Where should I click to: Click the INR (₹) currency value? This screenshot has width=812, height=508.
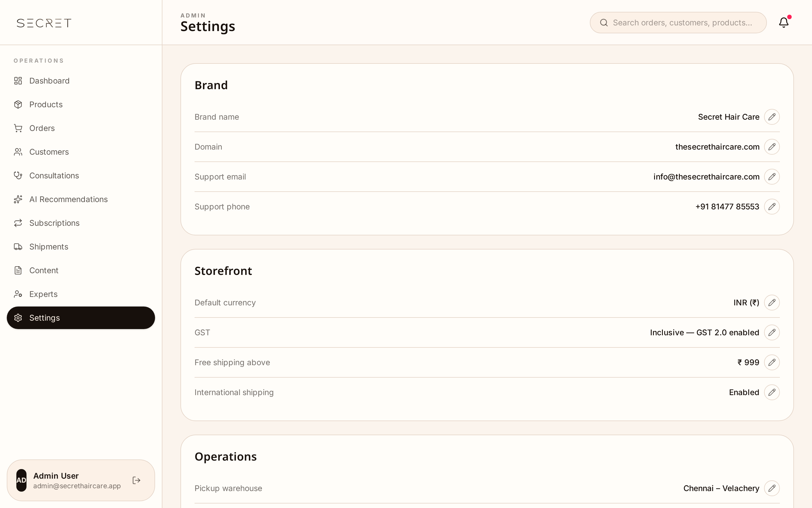point(746,303)
